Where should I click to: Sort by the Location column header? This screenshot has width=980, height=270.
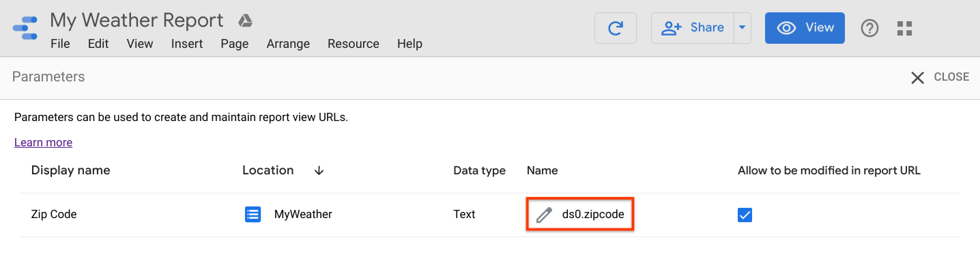click(x=268, y=170)
